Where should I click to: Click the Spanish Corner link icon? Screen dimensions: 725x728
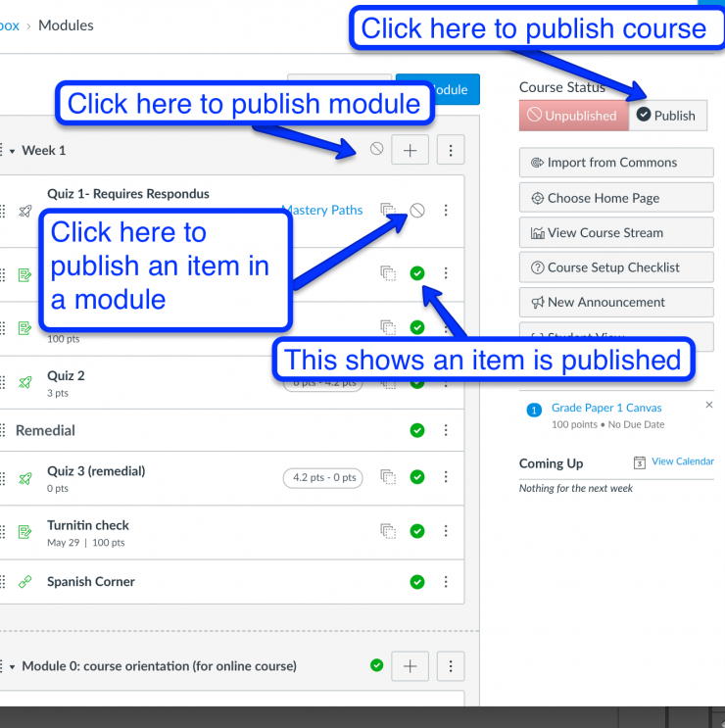pyautogui.click(x=25, y=582)
